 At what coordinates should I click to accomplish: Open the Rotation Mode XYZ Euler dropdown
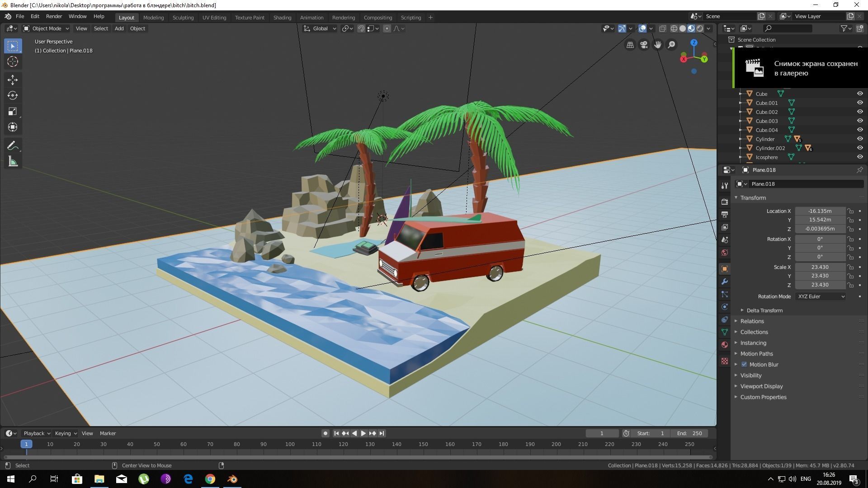pyautogui.click(x=821, y=296)
